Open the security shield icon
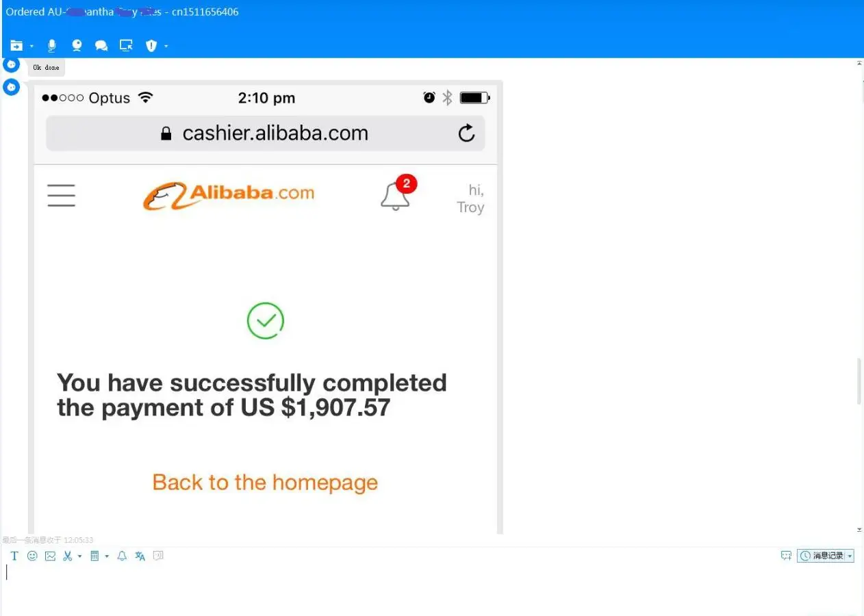The width and height of the screenshot is (864, 616). pos(151,46)
